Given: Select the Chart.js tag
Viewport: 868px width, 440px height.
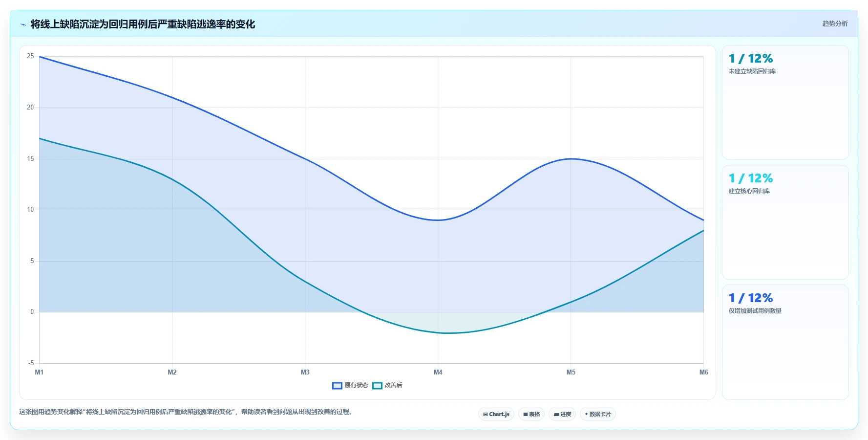Looking at the screenshot, I should (x=496, y=414).
